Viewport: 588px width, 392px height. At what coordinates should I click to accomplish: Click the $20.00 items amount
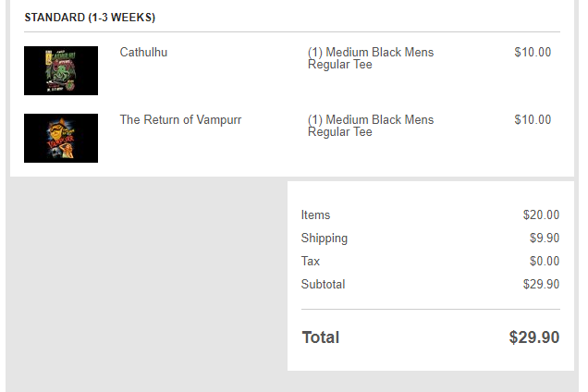tap(541, 214)
